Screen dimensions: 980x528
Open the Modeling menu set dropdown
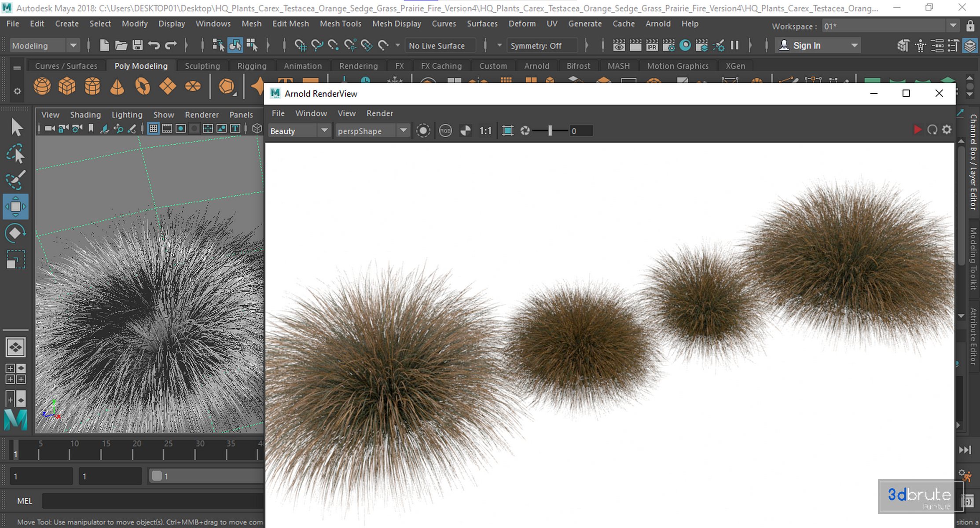[73, 45]
